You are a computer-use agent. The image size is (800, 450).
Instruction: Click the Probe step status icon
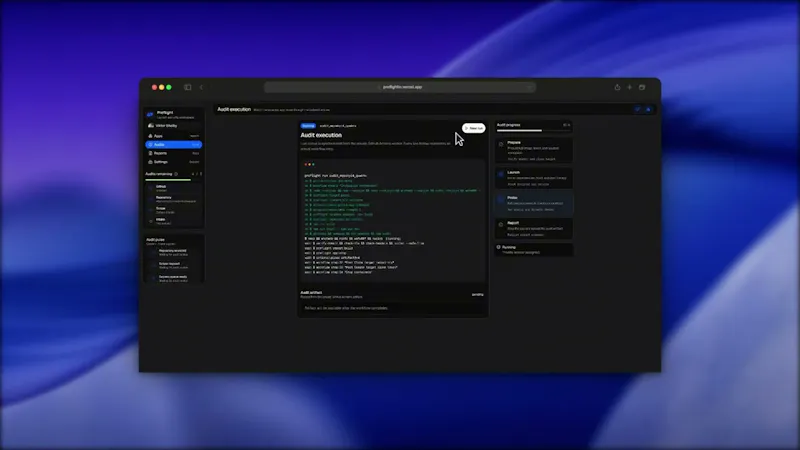[x=501, y=199]
